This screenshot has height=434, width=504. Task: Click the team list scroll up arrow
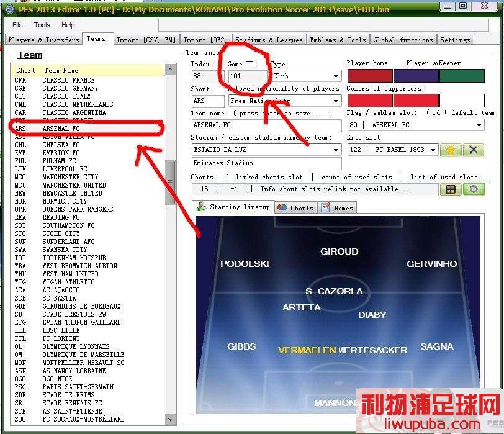(170, 69)
